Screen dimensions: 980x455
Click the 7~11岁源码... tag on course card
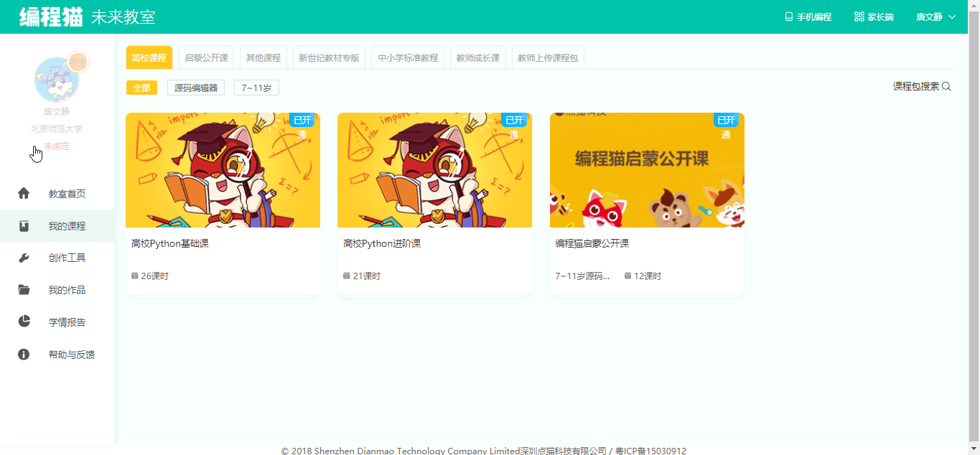point(582,276)
